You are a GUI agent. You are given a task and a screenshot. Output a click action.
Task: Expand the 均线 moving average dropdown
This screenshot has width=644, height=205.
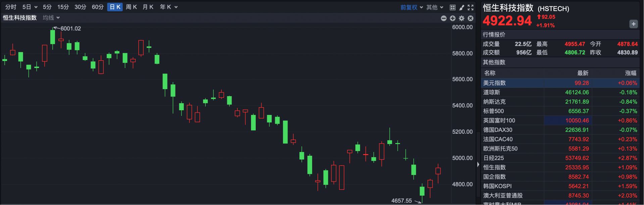(51, 18)
